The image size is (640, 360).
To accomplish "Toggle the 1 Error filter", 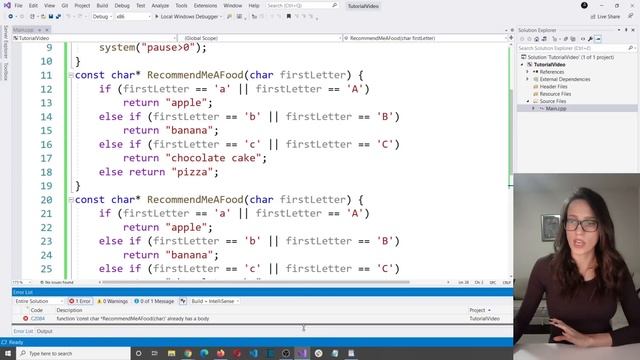I will click(80, 301).
